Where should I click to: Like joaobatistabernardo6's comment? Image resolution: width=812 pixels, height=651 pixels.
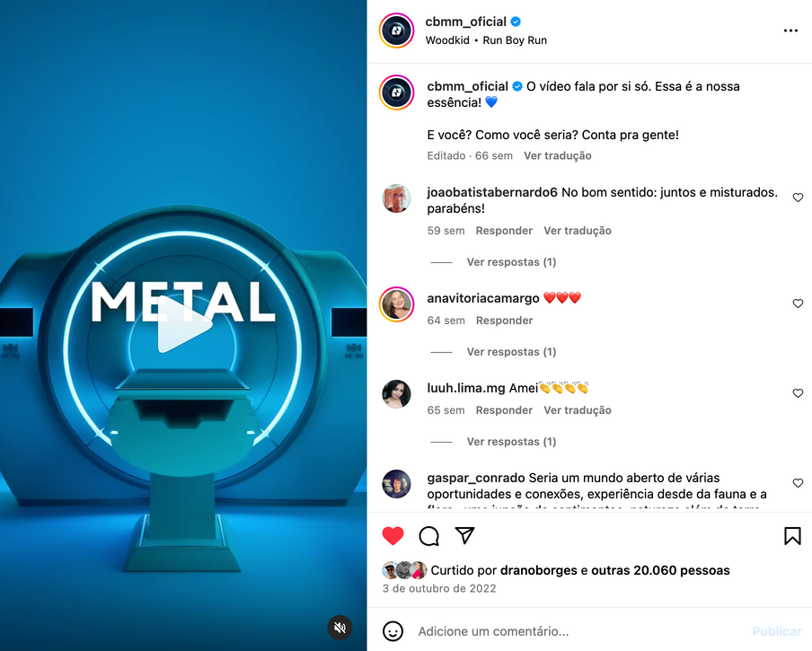(x=798, y=198)
